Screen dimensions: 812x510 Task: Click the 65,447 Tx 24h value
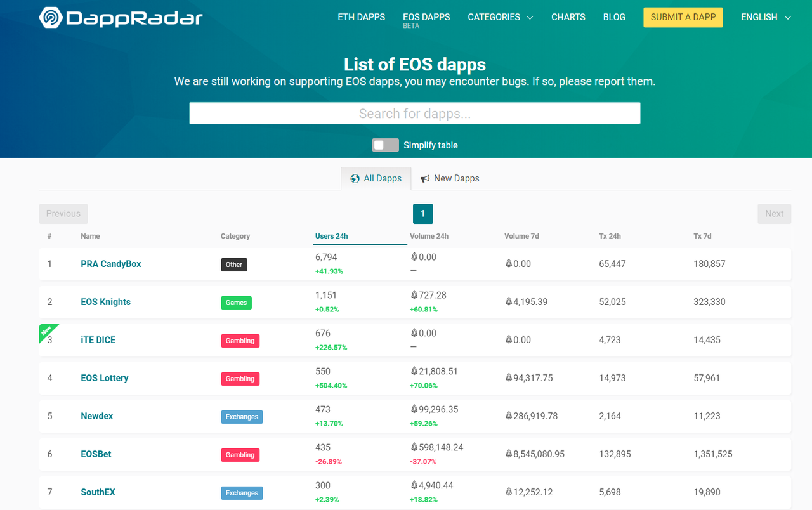coord(612,264)
